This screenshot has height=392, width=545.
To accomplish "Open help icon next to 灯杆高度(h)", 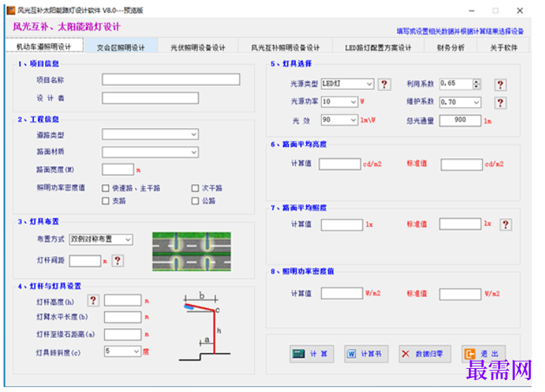I will [93, 301].
